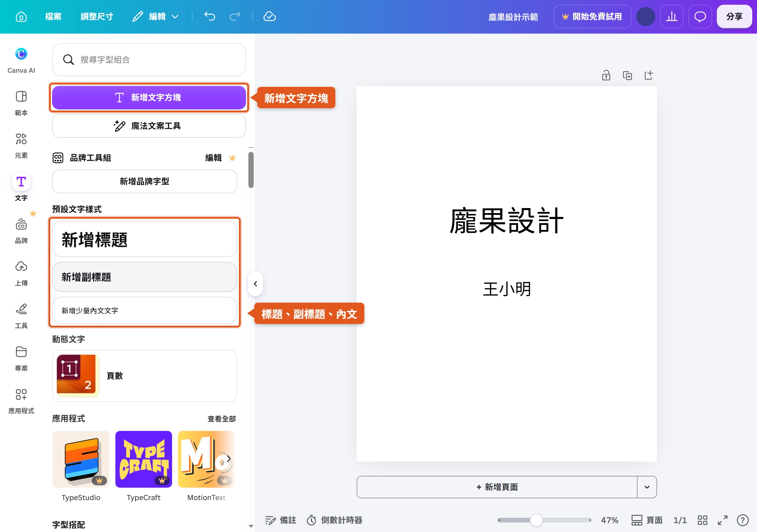Open the 上傳 uploads panel
The image size is (757, 532).
click(x=21, y=274)
